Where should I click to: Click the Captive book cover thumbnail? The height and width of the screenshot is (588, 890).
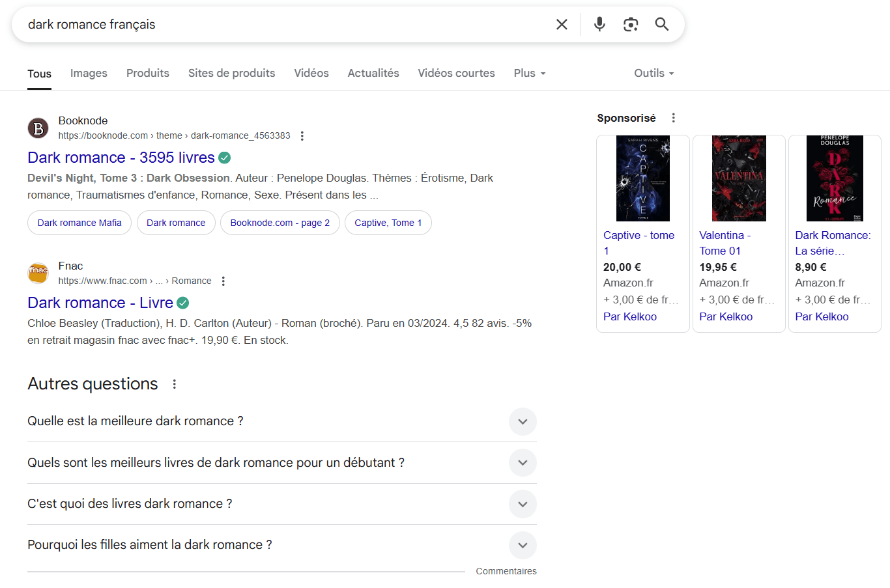[642, 178]
